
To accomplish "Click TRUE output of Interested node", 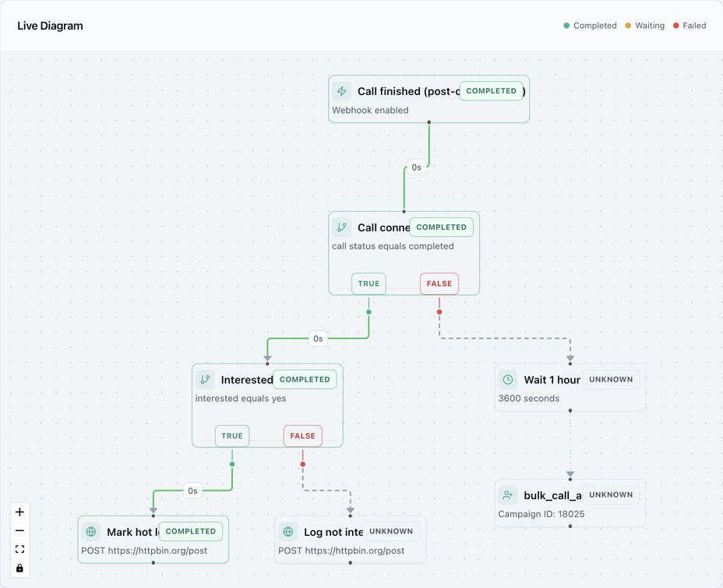I will coord(232,435).
